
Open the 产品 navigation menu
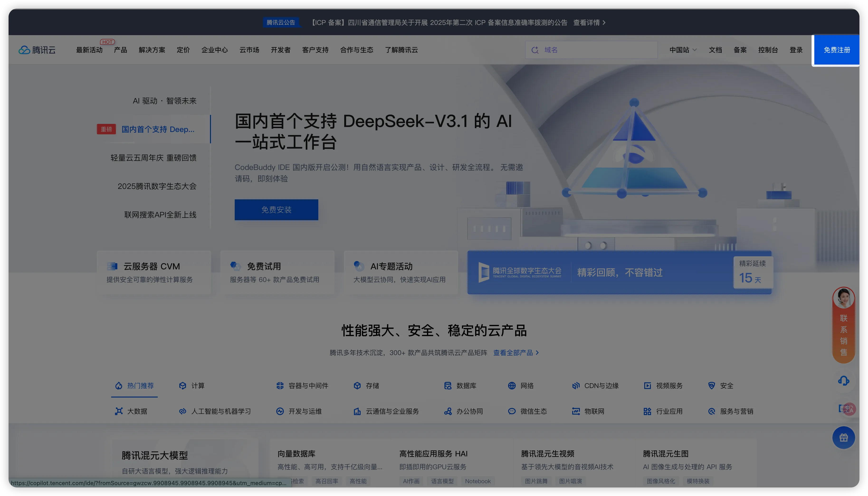120,50
